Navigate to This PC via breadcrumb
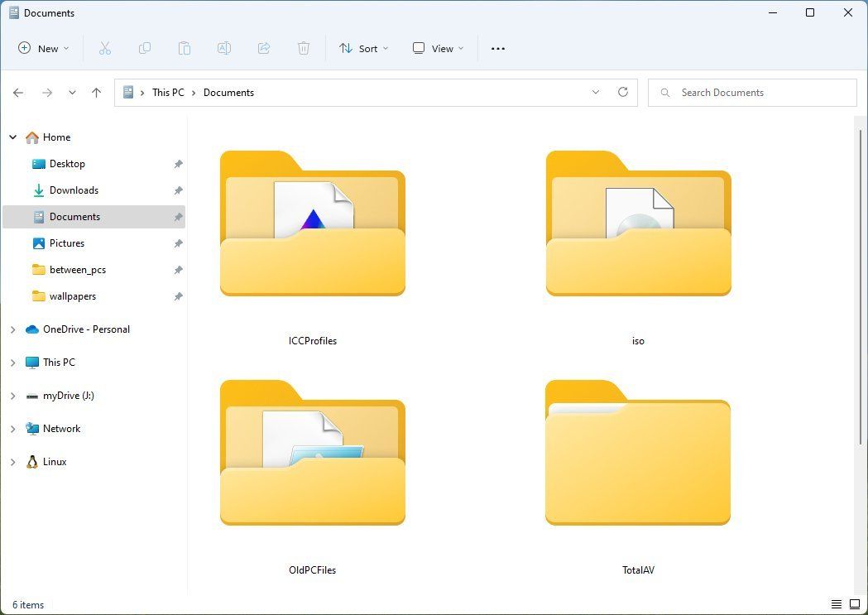Screen dimensions: 868x615 [x=168, y=92]
